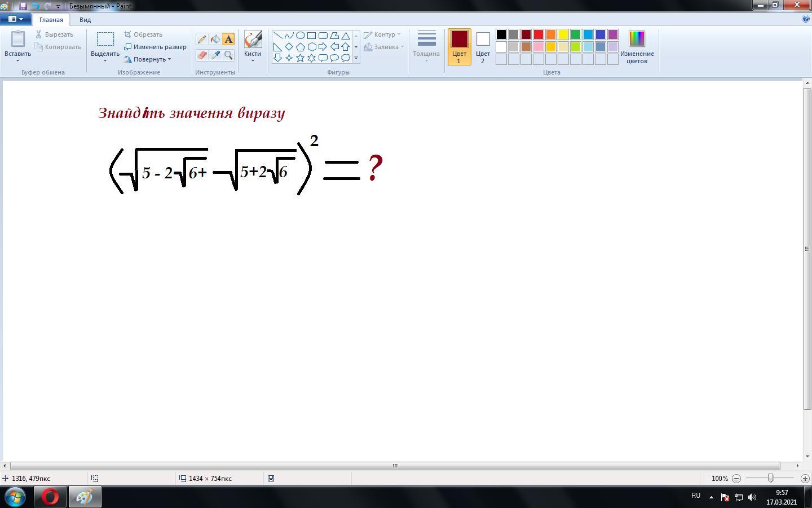
Task: Open the Толщина line thickness dropdown
Action: [x=426, y=47]
